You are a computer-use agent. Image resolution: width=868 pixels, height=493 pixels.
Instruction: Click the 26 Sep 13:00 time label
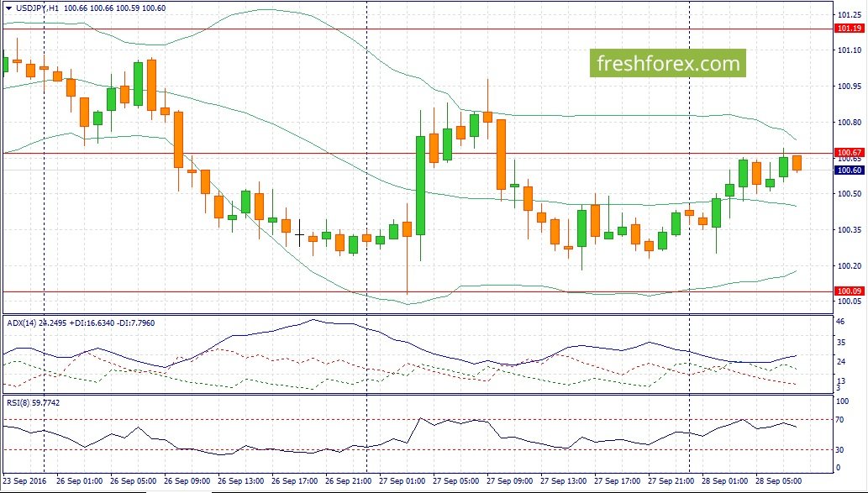(x=241, y=481)
